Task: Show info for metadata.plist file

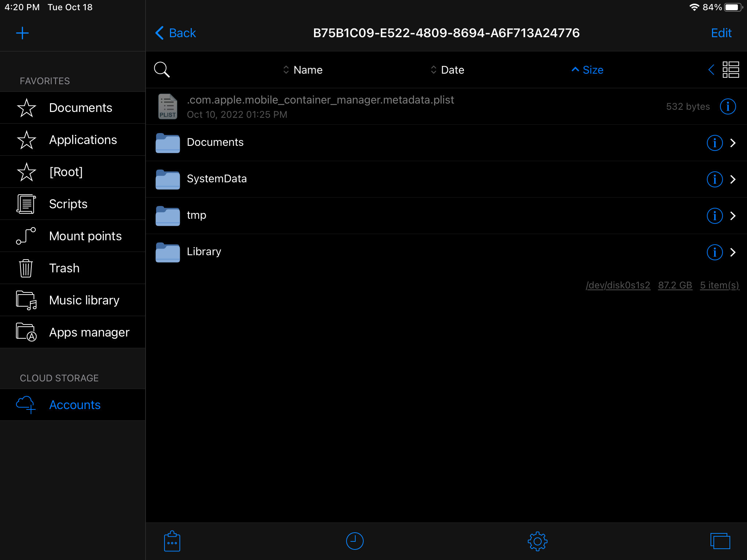Action: [728, 106]
